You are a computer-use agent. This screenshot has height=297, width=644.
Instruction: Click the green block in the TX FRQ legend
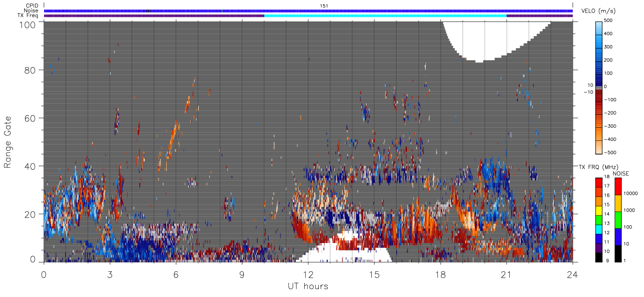[x=598, y=219]
